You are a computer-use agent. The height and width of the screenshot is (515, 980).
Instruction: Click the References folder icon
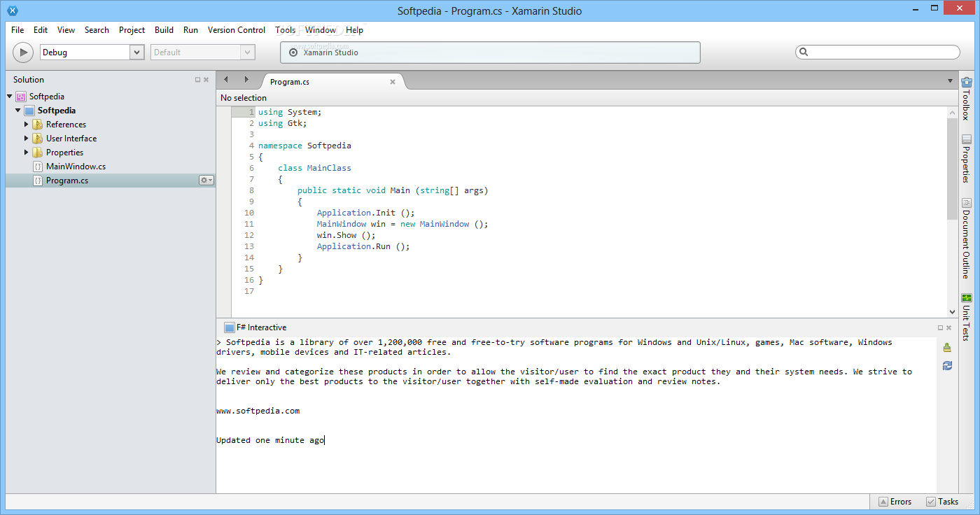coord(38,125)
